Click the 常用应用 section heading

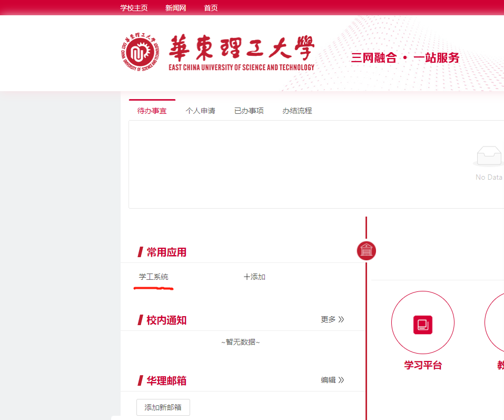click(166, 252)
